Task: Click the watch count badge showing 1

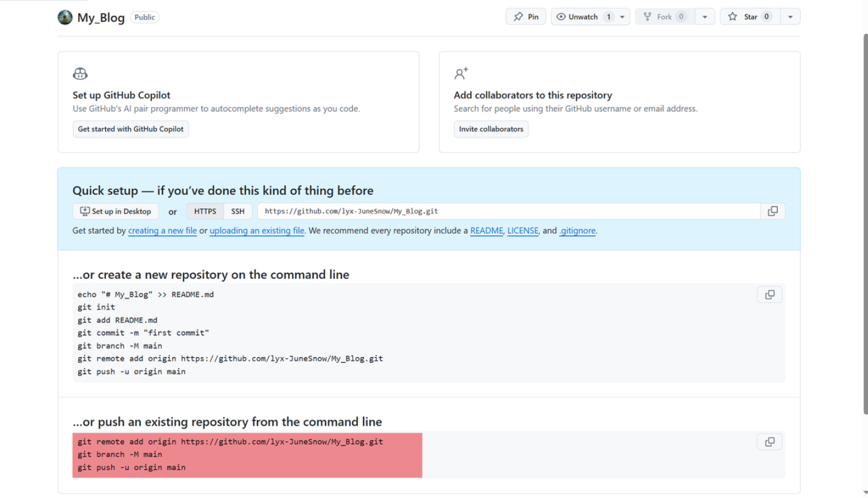Action: pyautogui.click(x=608, y=17)
